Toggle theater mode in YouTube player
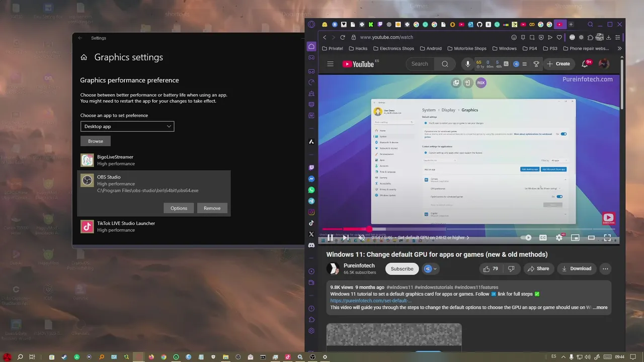The width and height of the screenshot is (644, 362). coord(591,237)
